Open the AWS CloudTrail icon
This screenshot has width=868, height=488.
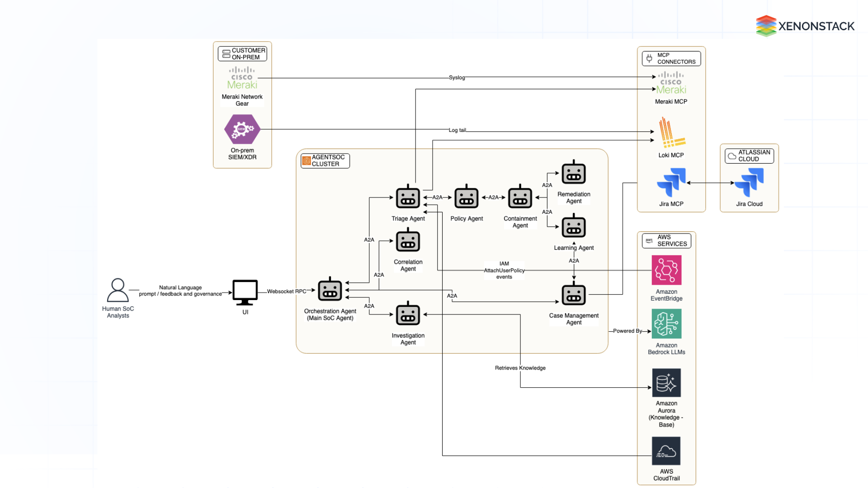tap(666, 450)
